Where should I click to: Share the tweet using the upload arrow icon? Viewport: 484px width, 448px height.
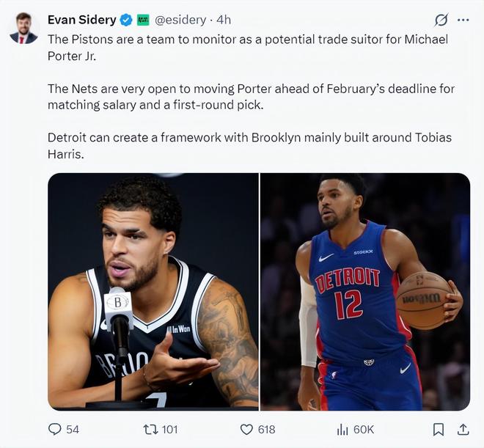click(463, 429)
